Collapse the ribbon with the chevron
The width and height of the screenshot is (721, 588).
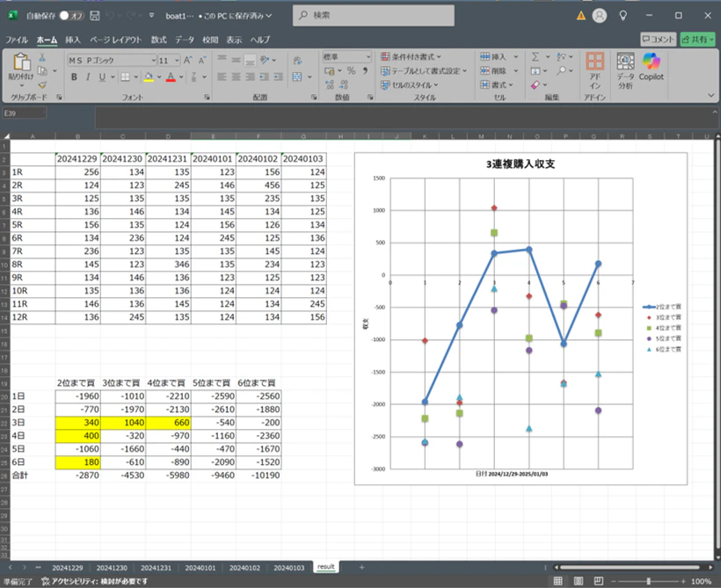[710, 95]
